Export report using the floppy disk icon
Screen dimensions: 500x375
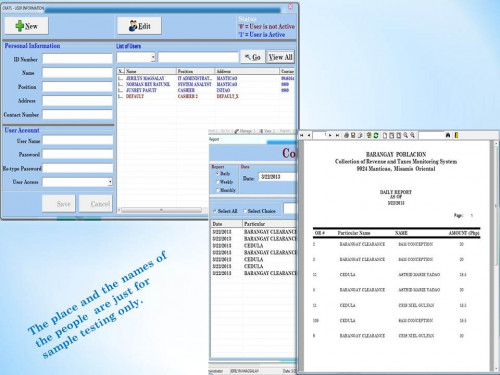click(353, 135)
